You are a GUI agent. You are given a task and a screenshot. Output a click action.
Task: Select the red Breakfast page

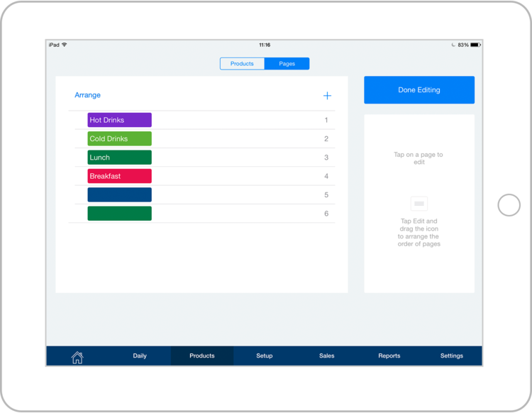point(119,176)
